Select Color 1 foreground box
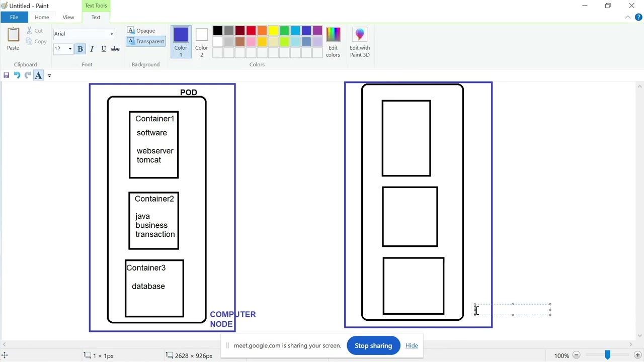This screenshot has width=644, height=362. pyautogui.click(x=181, y=42)
